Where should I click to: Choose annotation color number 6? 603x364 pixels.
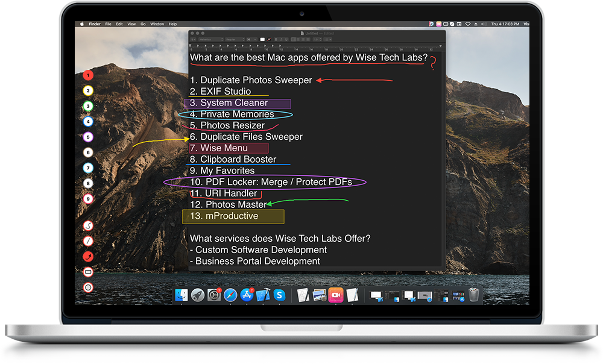coord(88,152)
